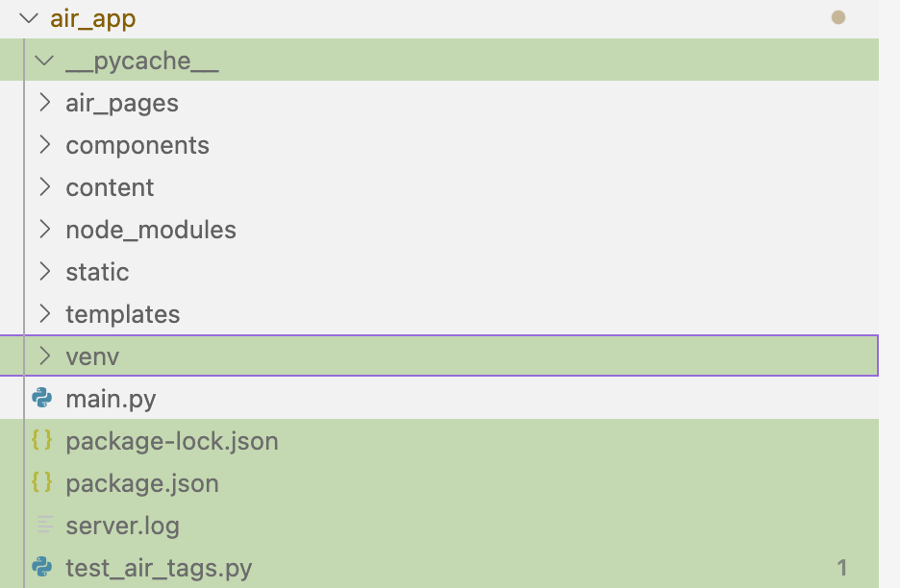The image size is (900, 588).
Task: Expand the venv folder
Action: 44,355
